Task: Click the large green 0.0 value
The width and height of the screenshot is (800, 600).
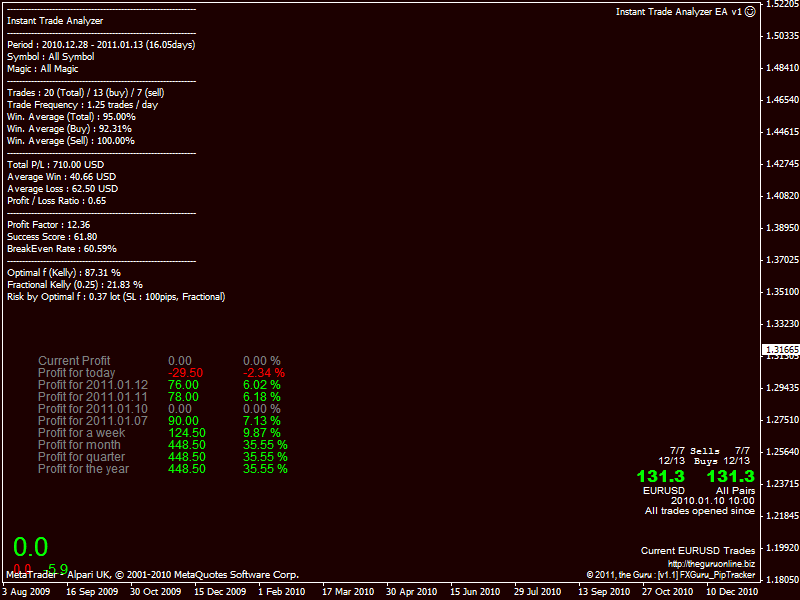Action: point(30,547)
